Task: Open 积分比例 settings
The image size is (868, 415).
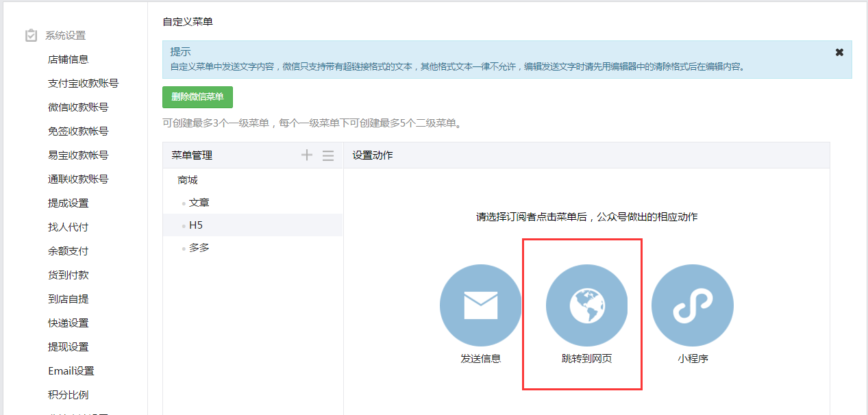Action: click(x=69, y=395)
